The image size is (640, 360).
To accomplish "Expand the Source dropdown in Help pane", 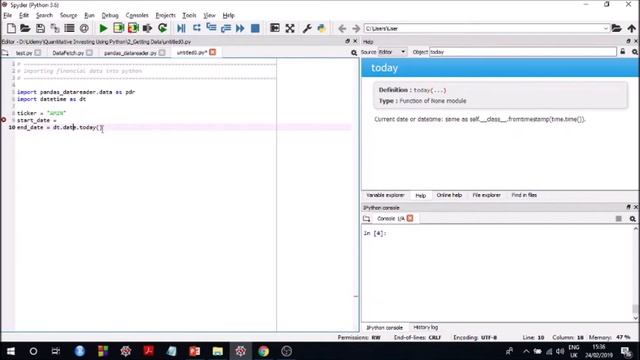I will tap(392, 52).
